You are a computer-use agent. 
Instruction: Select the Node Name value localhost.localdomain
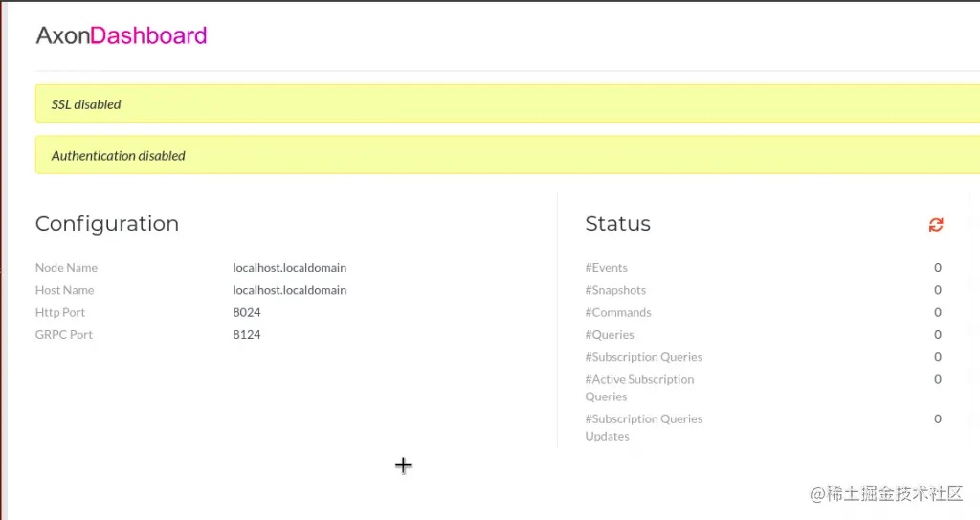tap(289, 268)
